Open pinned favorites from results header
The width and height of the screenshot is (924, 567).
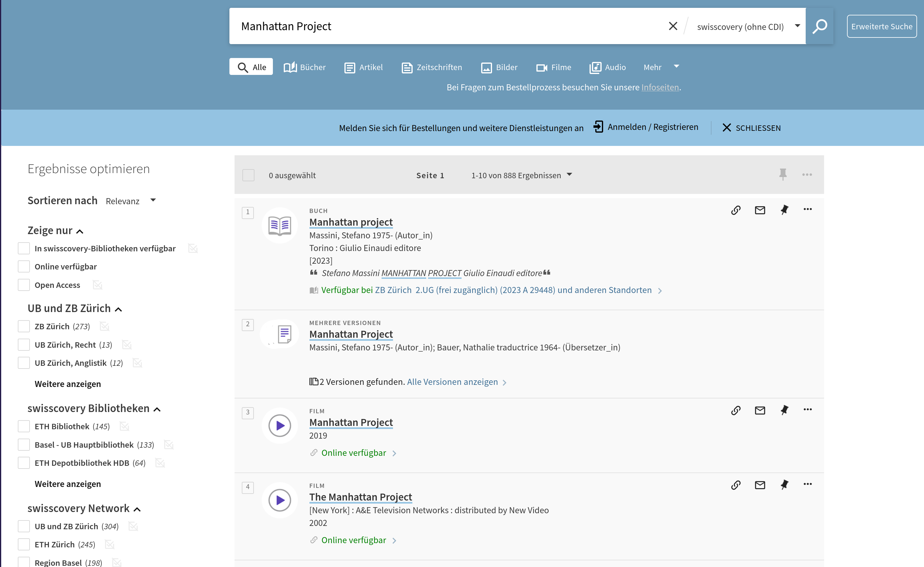tap(783, 175)
